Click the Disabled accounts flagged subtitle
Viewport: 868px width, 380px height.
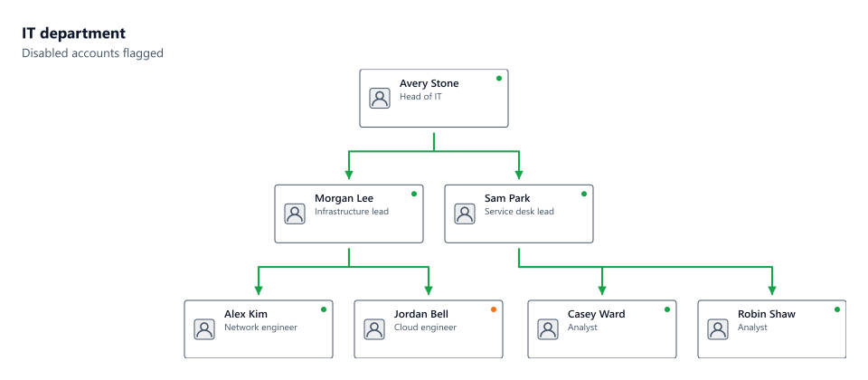92,53
